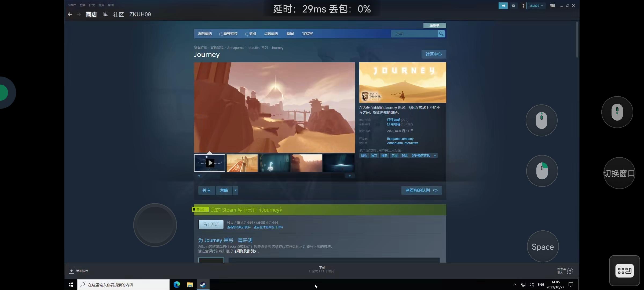The image size is (644, 290).
Task: Open the 好友 menu
Action: pos(92,5)
